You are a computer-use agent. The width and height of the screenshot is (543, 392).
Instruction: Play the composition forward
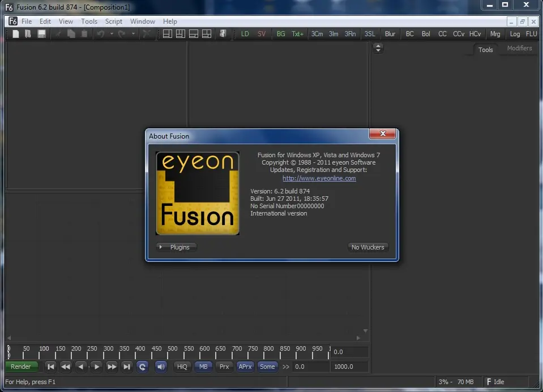point(97,367)
